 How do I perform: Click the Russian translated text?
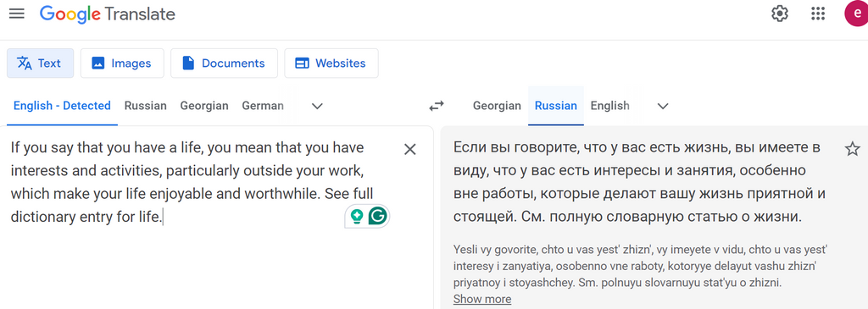pyautogui.click(x=640, y=182)
